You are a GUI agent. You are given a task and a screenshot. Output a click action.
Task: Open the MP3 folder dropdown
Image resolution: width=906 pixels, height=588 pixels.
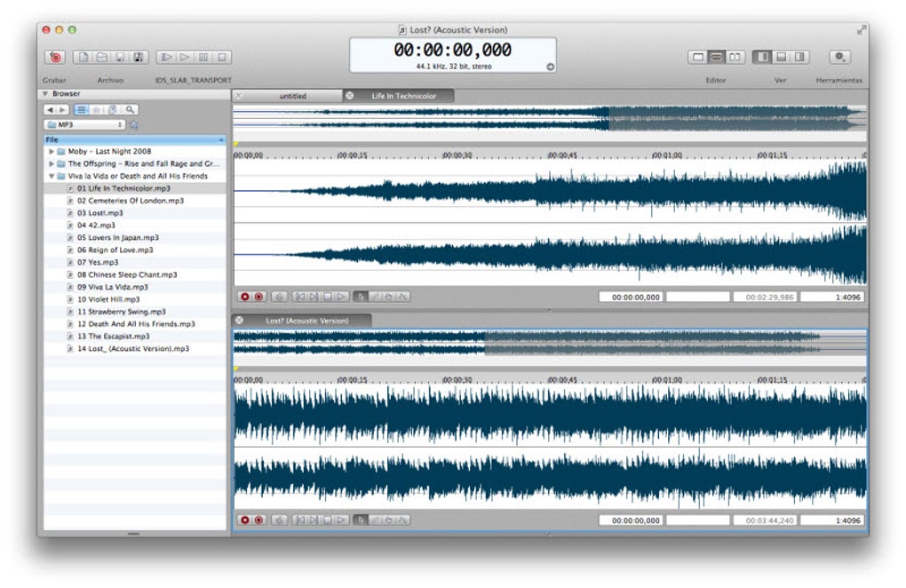click(x=85, y=125)
